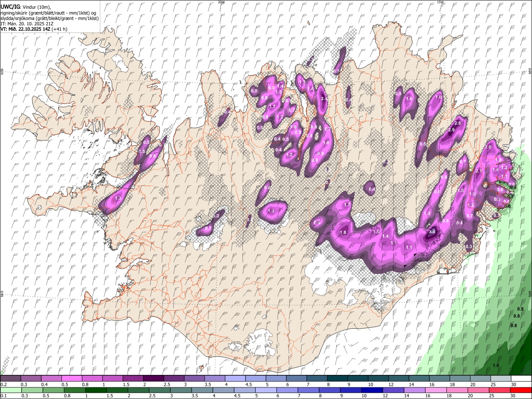The width and height of the screenshot is (532, 399).
Task: Click the "3.5" label in the upper legend row
Action: [208, 384]
